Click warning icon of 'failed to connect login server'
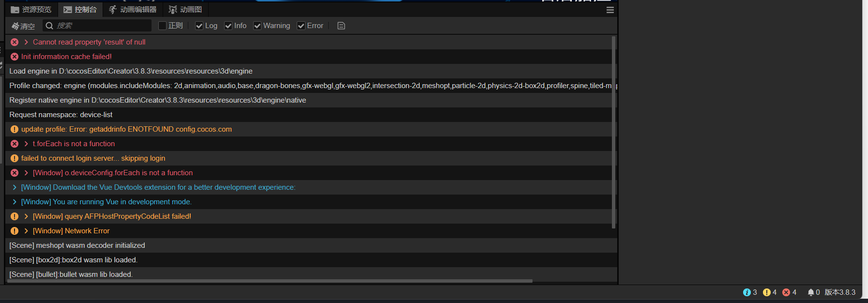 (15, 158)
